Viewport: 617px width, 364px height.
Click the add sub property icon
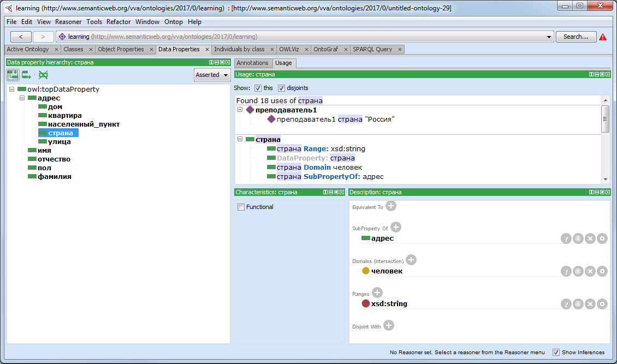pos(13,75)
